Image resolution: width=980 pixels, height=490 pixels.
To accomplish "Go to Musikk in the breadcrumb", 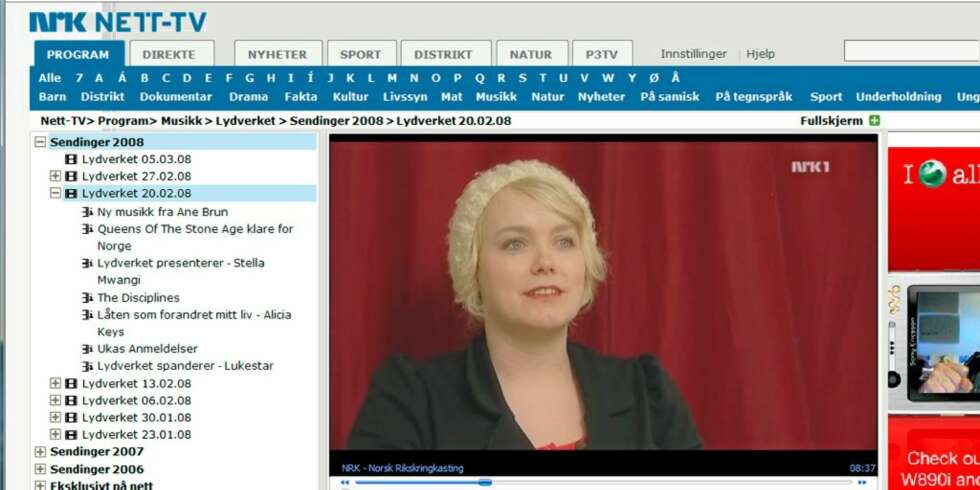I will click(182, 121).
